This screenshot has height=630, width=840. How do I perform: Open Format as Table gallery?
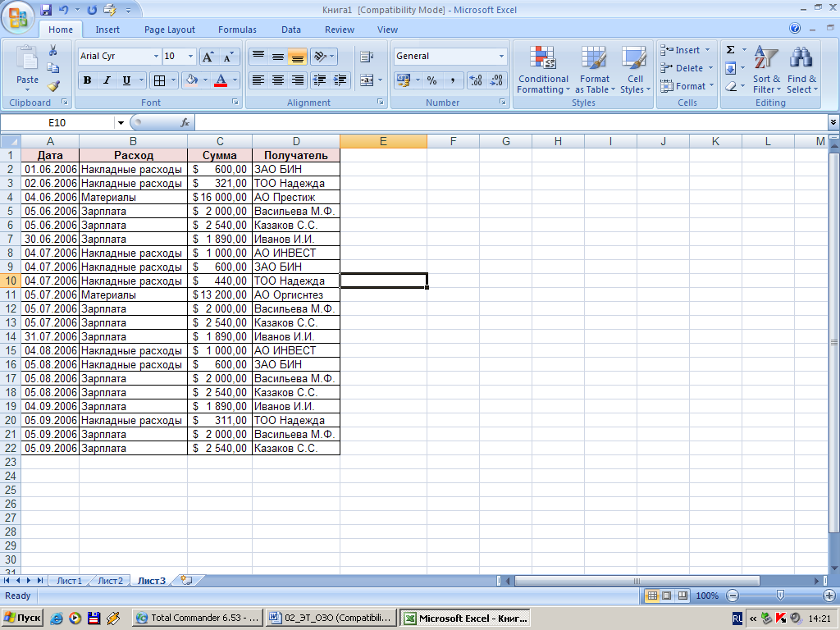pyautogui.click(x=595, y=70)
